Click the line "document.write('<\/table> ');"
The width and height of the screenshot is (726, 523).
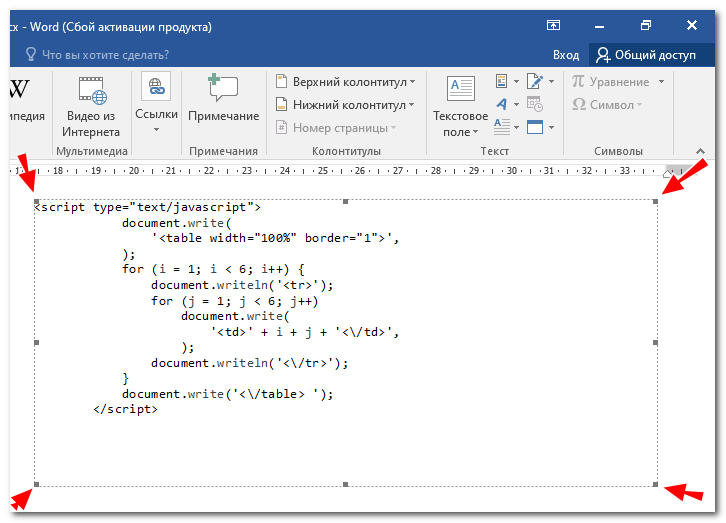pos(228,394)
